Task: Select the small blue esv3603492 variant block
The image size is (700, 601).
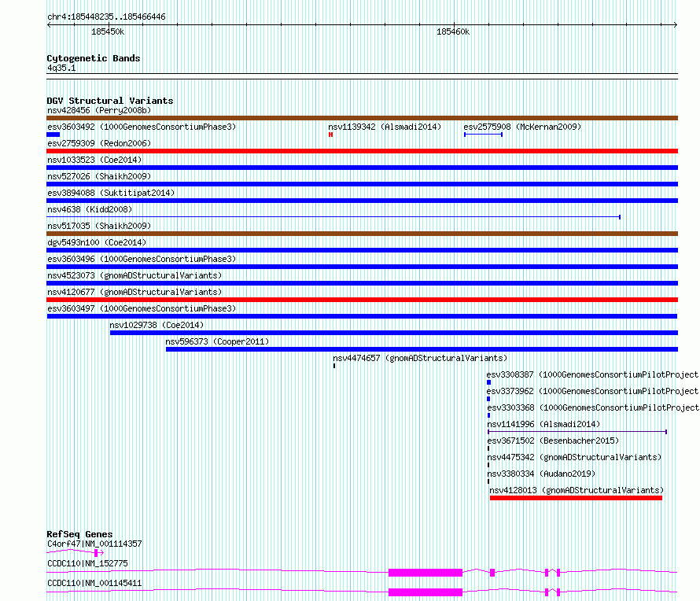Action: (53, 135)
